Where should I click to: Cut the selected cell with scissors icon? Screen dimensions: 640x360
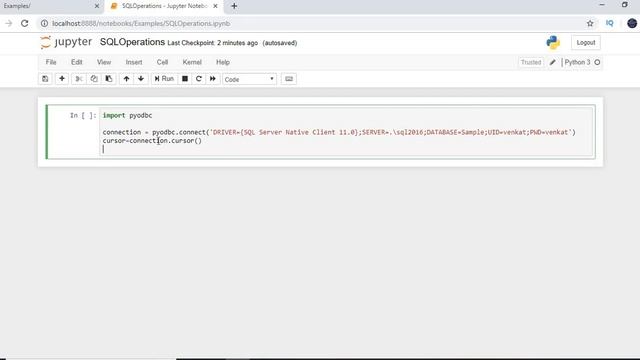(79, 79)
